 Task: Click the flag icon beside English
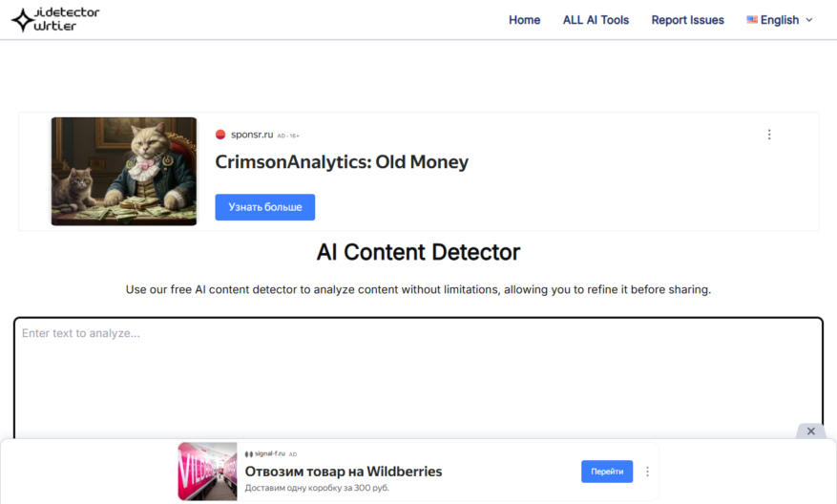752,20
